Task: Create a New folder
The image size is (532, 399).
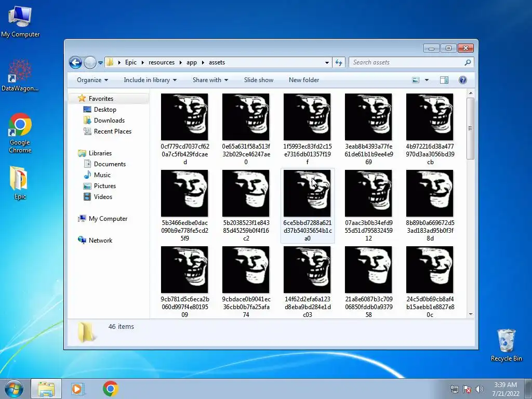Action: 303,80
